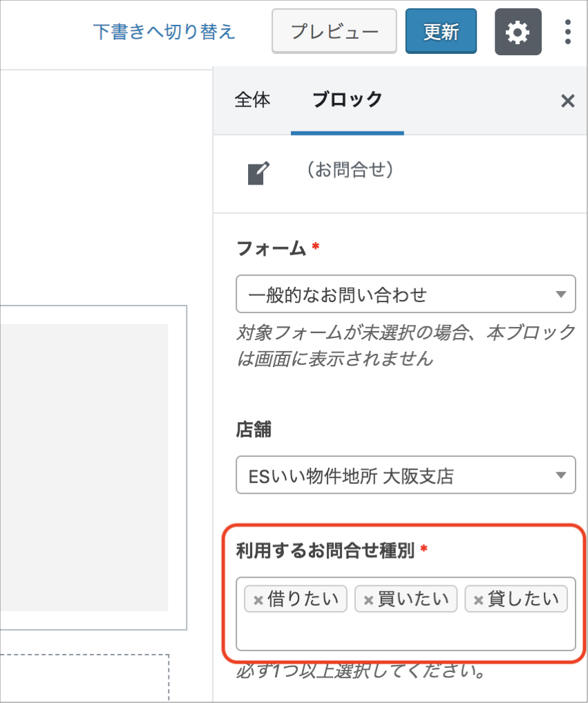This screenshot has width=588, height=703.
Task: Click the 貸したい tag label
Action: [x=523, y=599]
